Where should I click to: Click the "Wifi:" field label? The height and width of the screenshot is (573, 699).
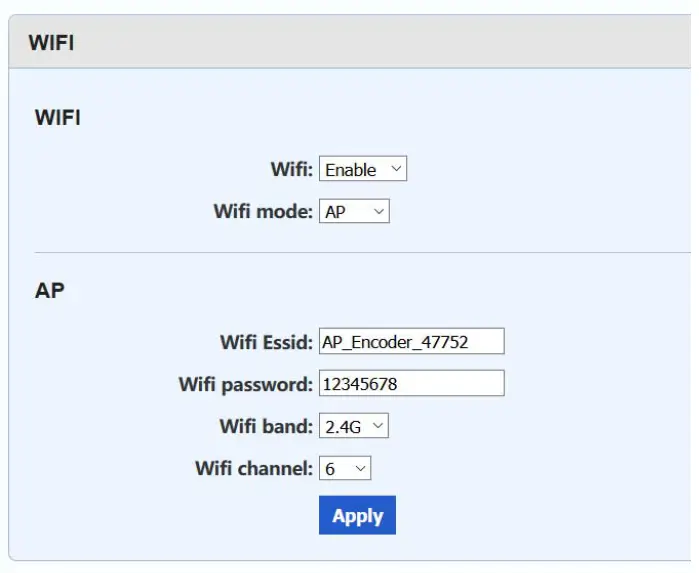coord(292,170)
